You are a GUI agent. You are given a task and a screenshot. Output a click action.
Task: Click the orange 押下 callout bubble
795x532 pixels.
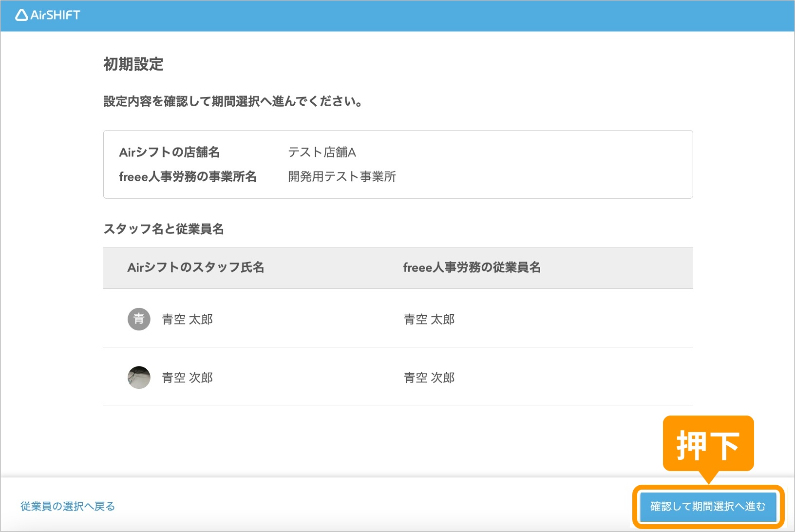[x=708, y=444]
